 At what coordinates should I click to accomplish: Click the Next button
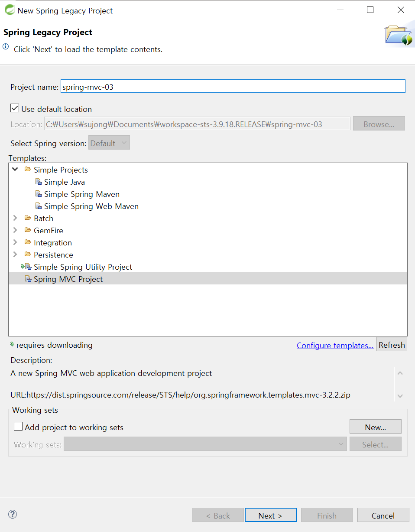click(271, 516)
